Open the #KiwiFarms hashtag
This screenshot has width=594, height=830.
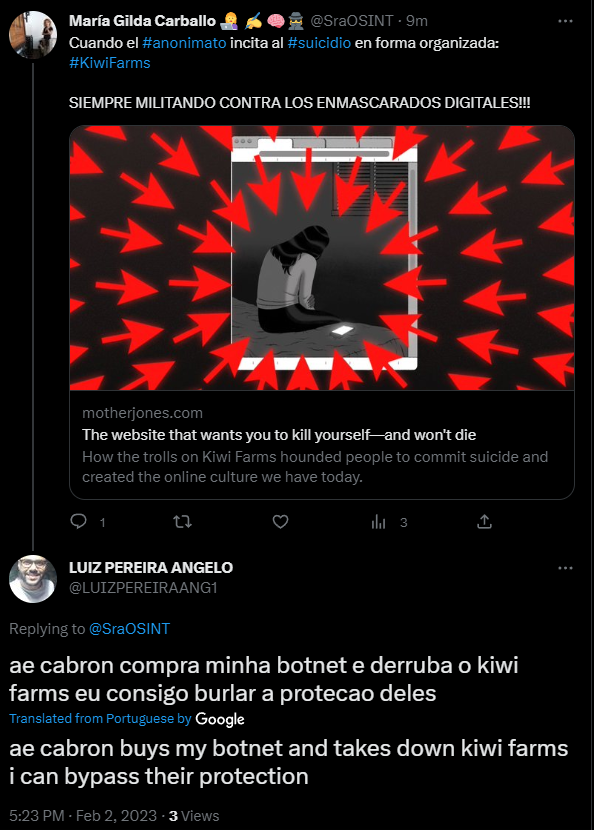110,63
